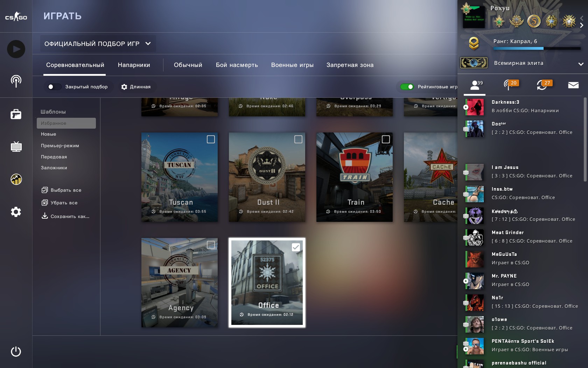Click friend name 'PENTAёnта Sport's SolEk'
588x368 pixels.
point(523,341)
